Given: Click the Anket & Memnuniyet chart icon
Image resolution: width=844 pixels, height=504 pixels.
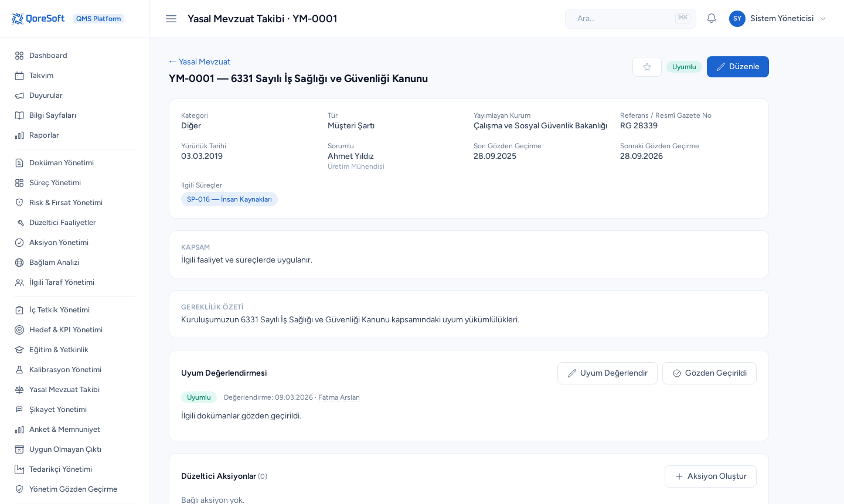Looking at the screenshot, I should 19,430.
